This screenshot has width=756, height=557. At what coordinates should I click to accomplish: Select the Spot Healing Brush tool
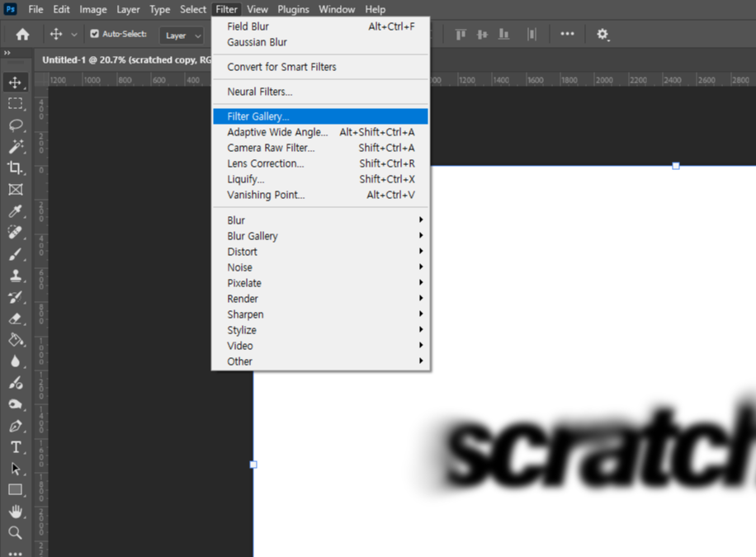click(16, 233)
